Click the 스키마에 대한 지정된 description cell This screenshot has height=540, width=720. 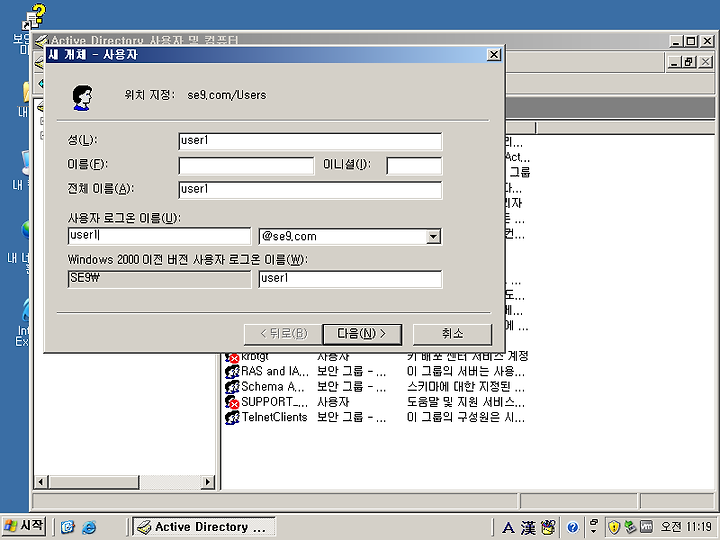(x=466, y=387)
